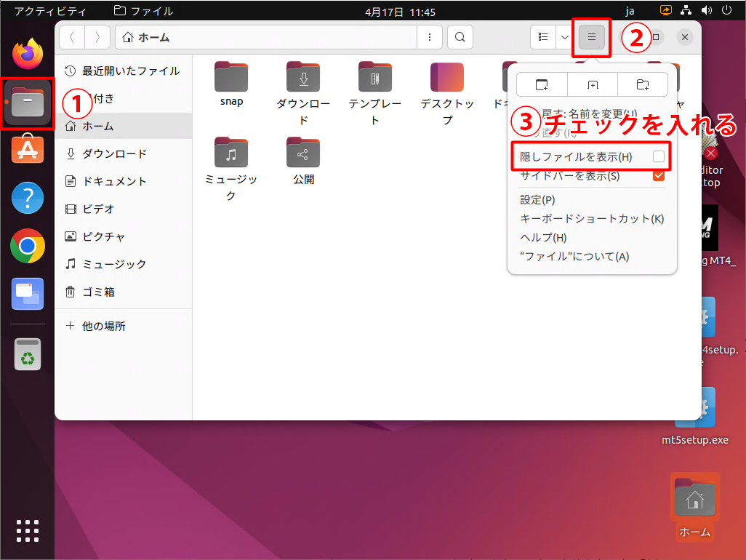Click the search magnifier icon in Files

(460, 37)
